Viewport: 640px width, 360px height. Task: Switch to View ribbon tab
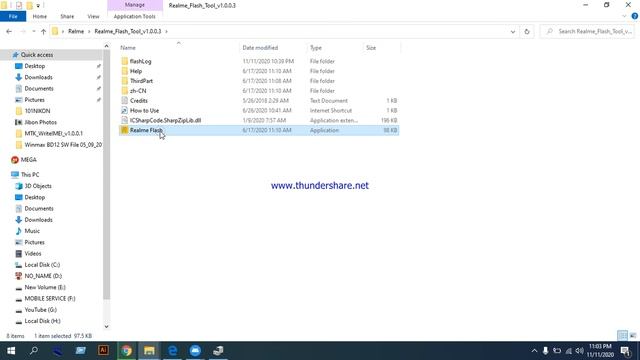point(93,16)
